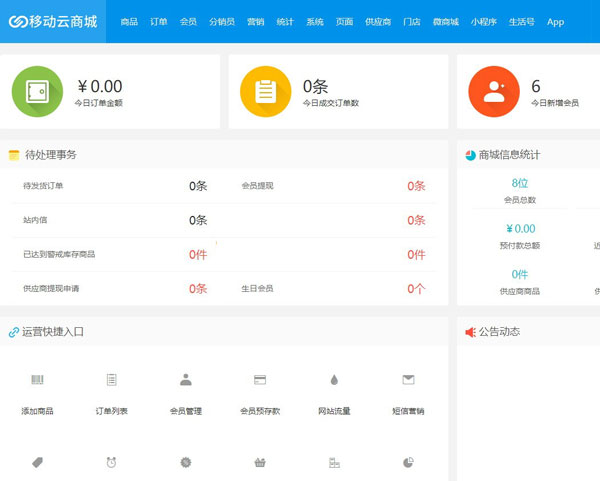The image size is (600, 481).
Task: Click the 待发货订单 pending item link
Action: [43, 186]
